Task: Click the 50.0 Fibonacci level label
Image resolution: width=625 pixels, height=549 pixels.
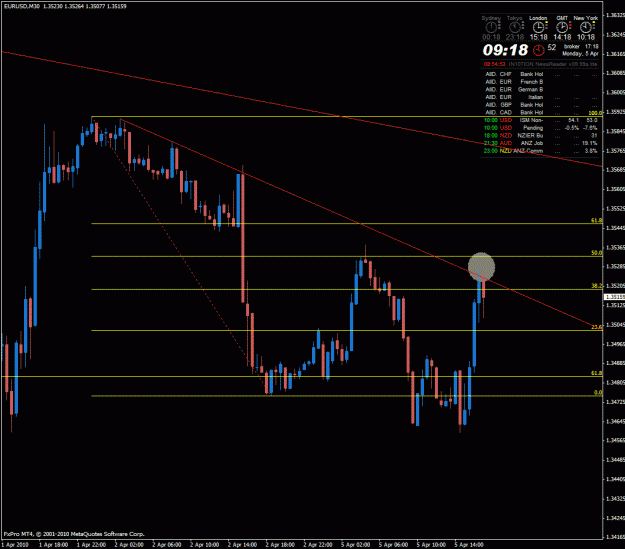Action: click(x=596, y=253)
